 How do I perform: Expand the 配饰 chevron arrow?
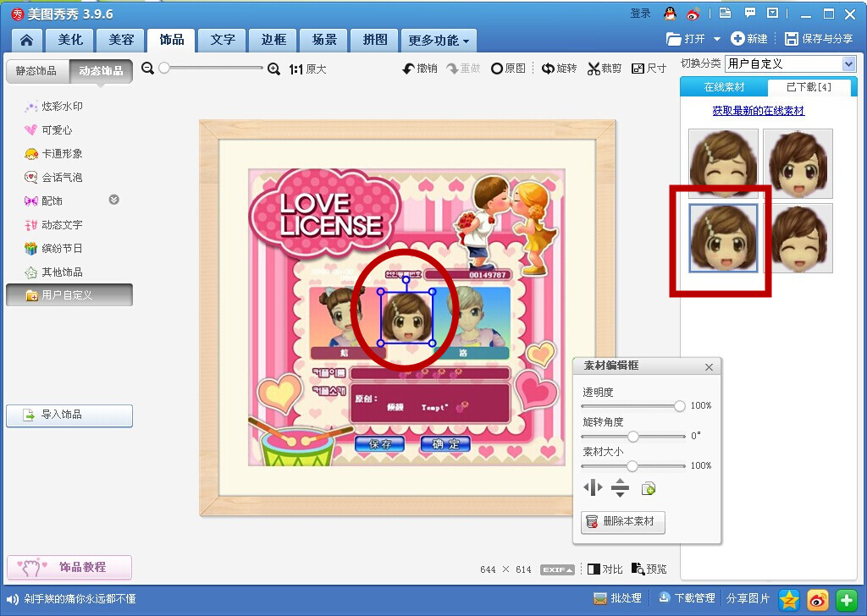click(x=114, y=200)
